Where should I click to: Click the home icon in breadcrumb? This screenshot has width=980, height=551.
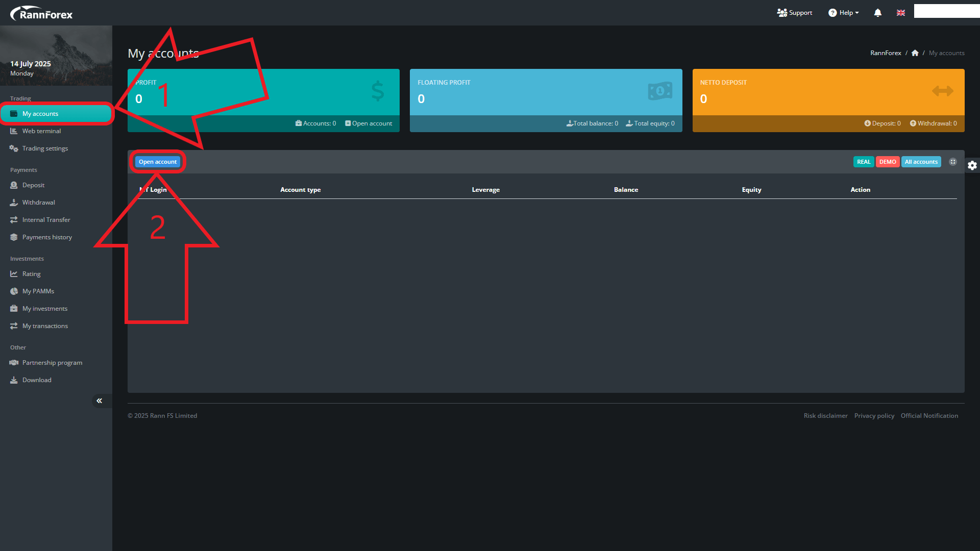[915, 53]
